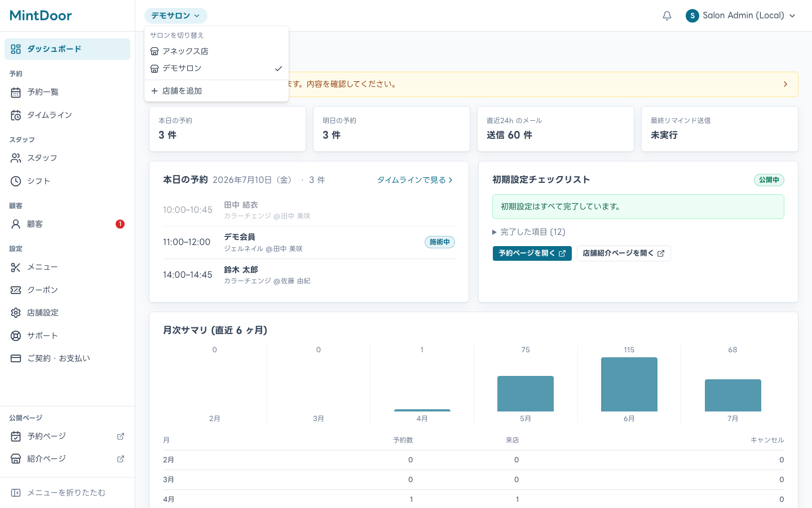
Task: Select the checked デモサロン store option
Action: click(217, 68)
